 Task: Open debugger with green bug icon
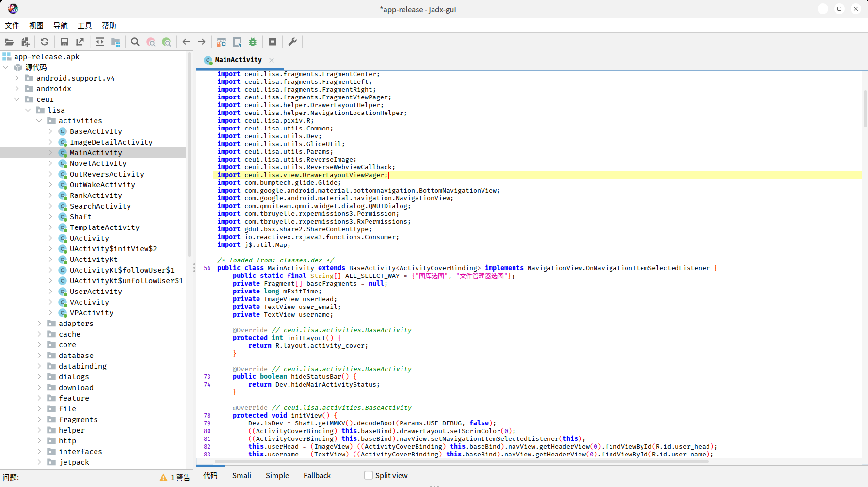click(253, 42)
